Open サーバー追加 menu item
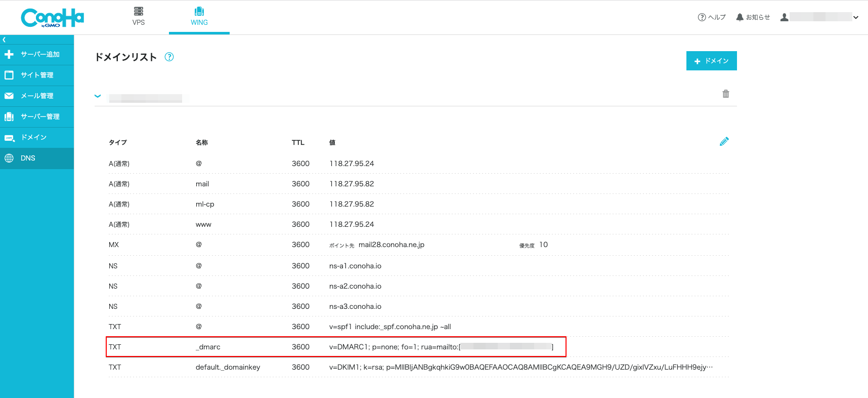The width and height of the screenshot is (868, 398). click(37, 54)
